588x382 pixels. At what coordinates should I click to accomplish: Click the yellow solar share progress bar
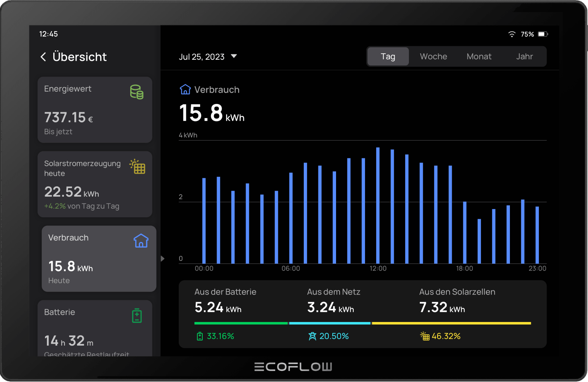[451, 323]
